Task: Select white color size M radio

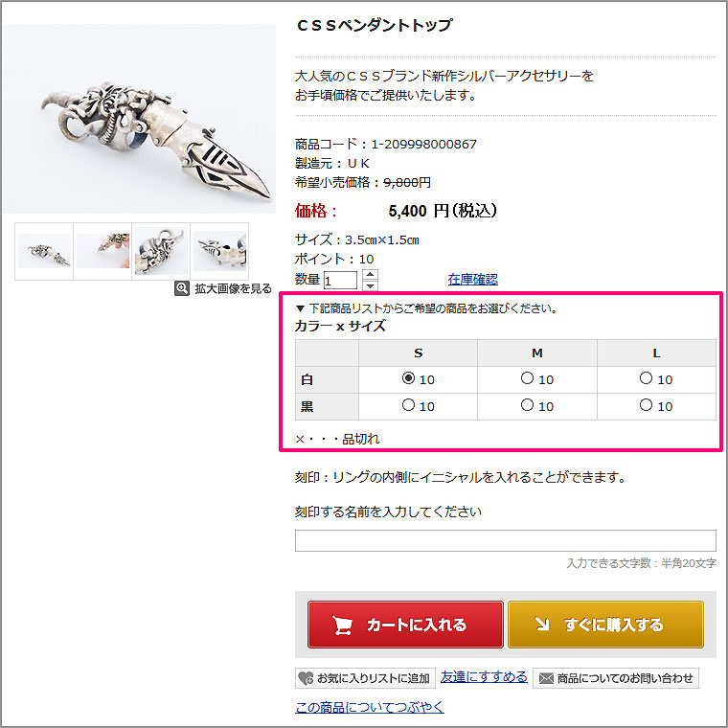Action: [x=527, y=378]
